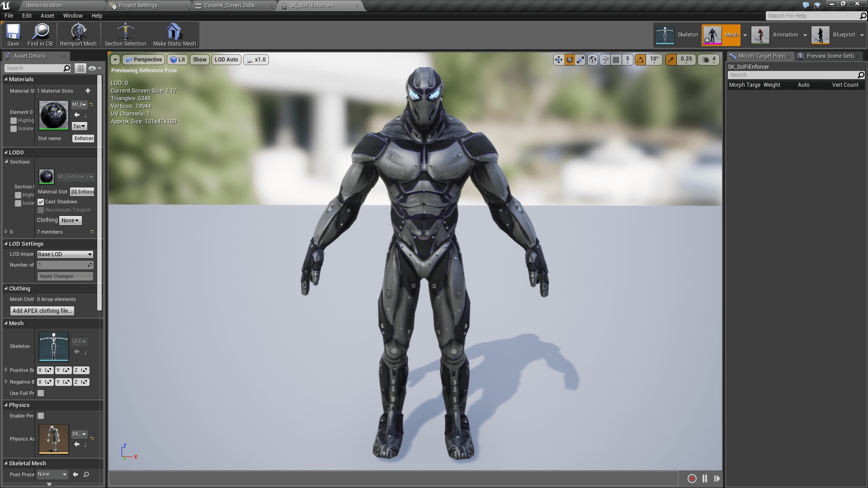Image resolution: width=868 pixels, height=488 pixels.
Task: Toggle Enable Per physics checkbox
Action: click(x=41, y=416)
